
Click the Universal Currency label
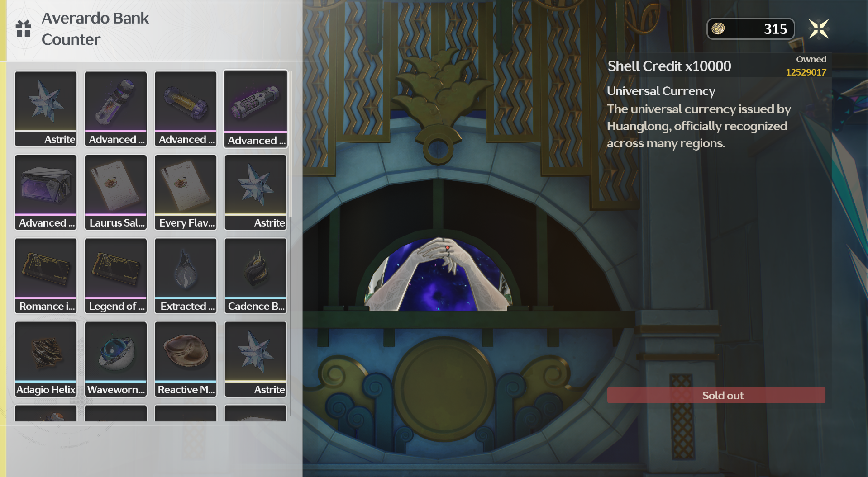[661, 91]
